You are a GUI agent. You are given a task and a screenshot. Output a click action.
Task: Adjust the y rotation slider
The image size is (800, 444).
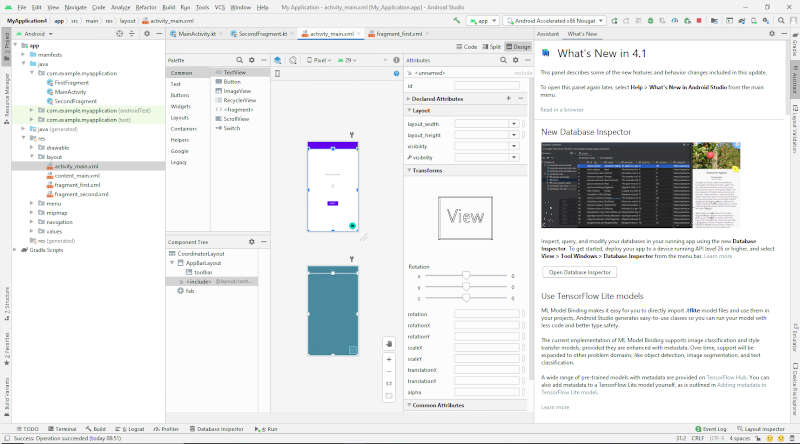point(466,287)
